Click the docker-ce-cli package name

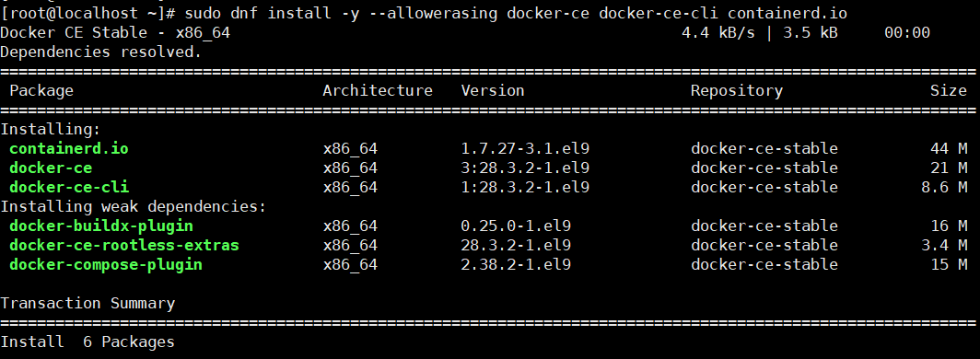69,187
